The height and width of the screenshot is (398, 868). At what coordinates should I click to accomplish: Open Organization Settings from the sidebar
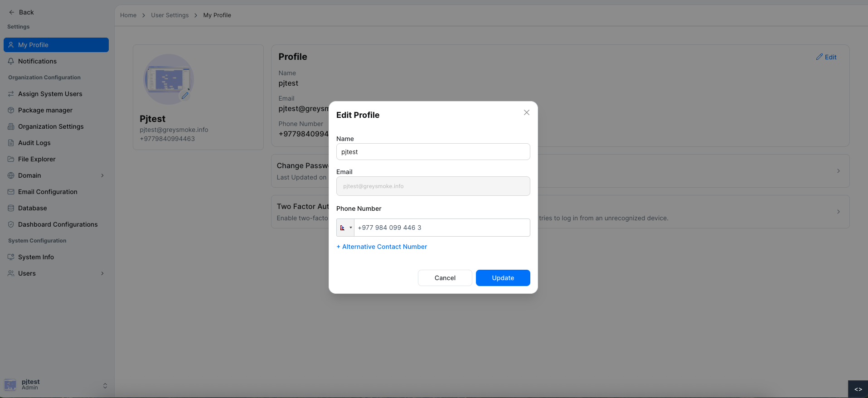click(51, 126)
